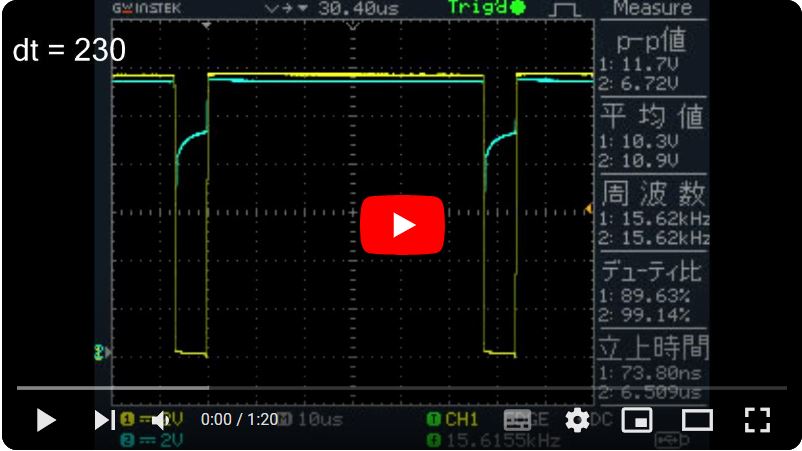Toggle theater mode

pos(697,420)
